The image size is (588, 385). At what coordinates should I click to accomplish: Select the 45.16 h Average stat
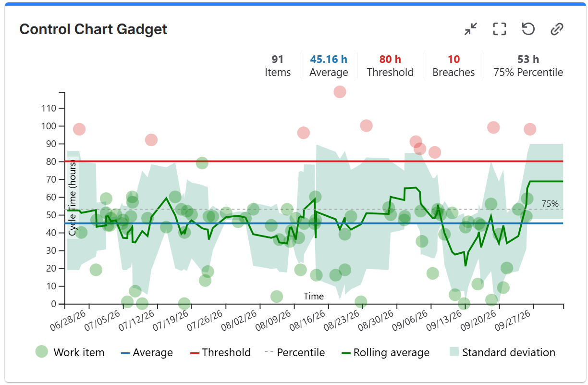(329, 66)
